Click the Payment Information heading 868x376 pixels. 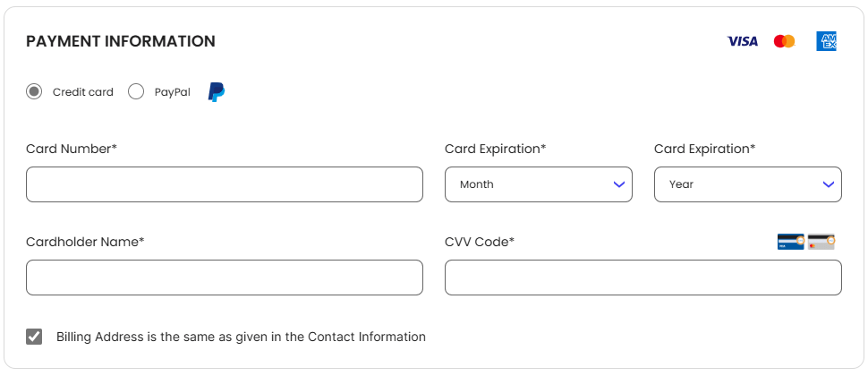point(121,41)
